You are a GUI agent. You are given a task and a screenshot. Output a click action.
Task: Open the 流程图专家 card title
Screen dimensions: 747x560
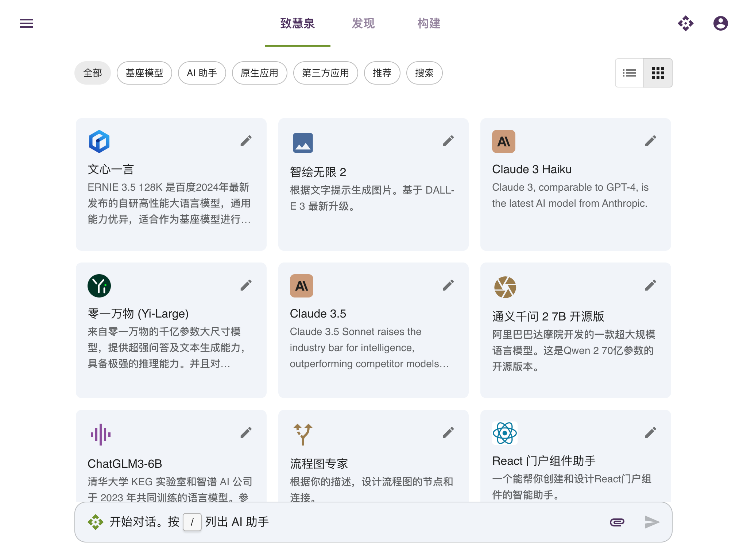(x=319, y=464)
